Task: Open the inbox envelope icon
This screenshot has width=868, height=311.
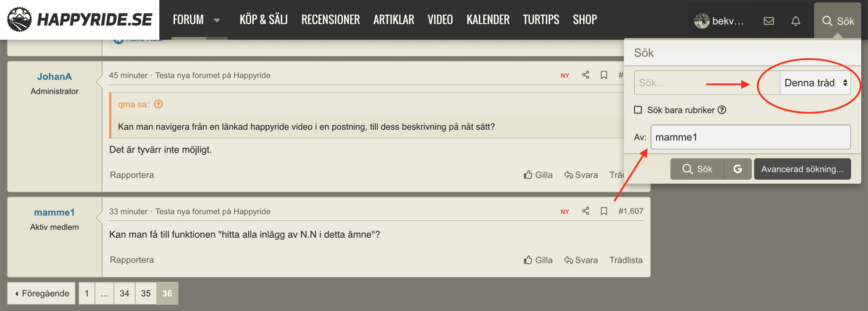Action: point(769,21)
